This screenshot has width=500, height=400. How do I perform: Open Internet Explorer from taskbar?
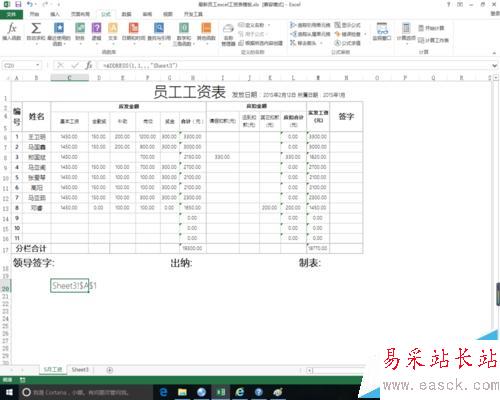[x=240, y=392]
